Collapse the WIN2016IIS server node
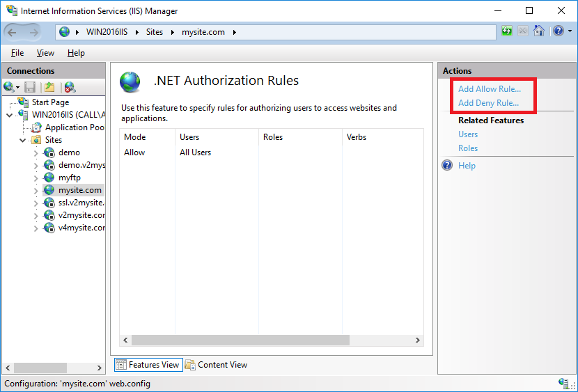 click(10, 116)
